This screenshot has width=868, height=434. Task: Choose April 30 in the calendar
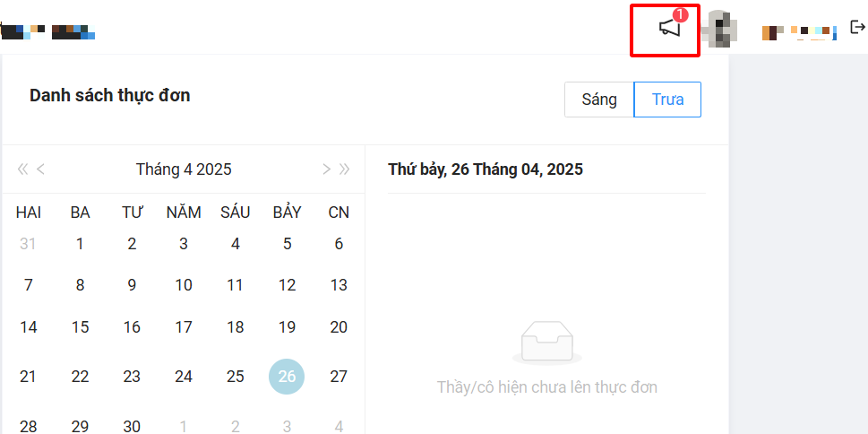click(132, 426)
